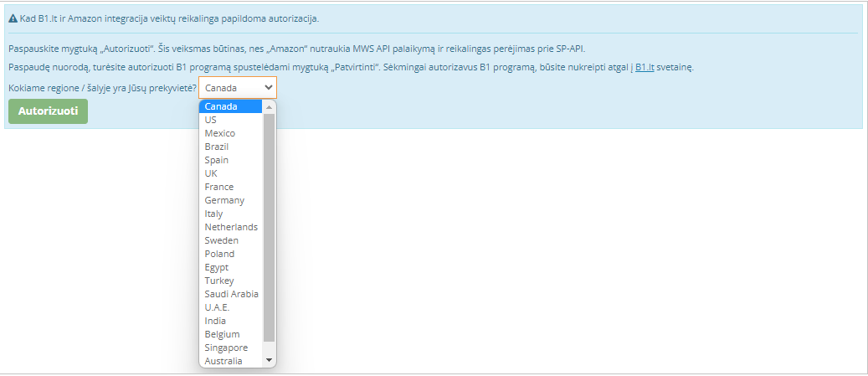
Task: Pick Netherlands in the dropdown
Action: (x=231, y=227)
